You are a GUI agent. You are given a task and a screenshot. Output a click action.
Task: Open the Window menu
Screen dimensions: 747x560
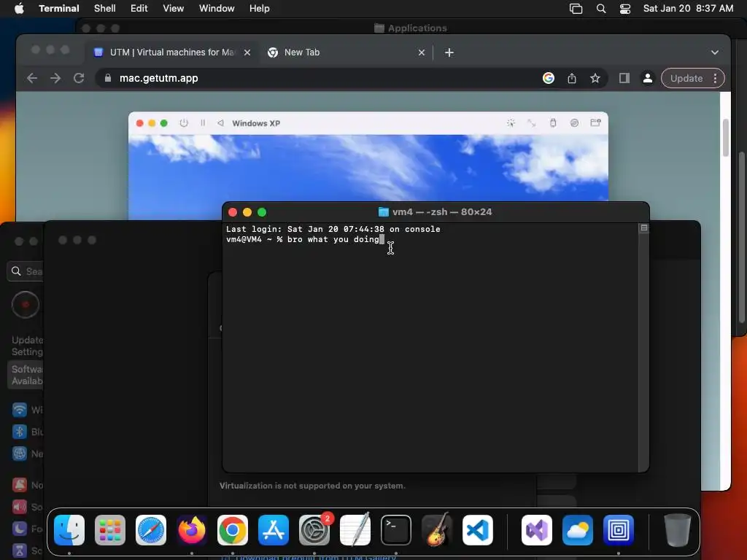[x=217, y=9]
